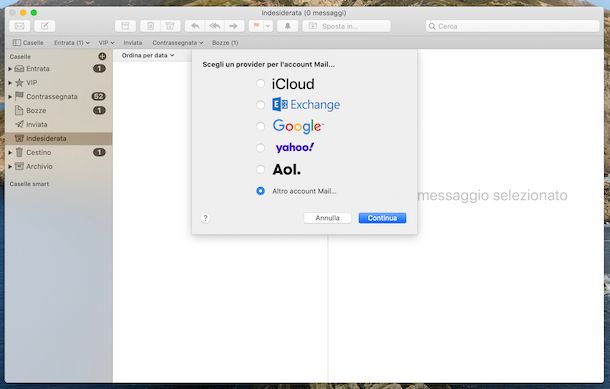Expand the Entrata disclosure triangle
610x389 pixels.
10,69
